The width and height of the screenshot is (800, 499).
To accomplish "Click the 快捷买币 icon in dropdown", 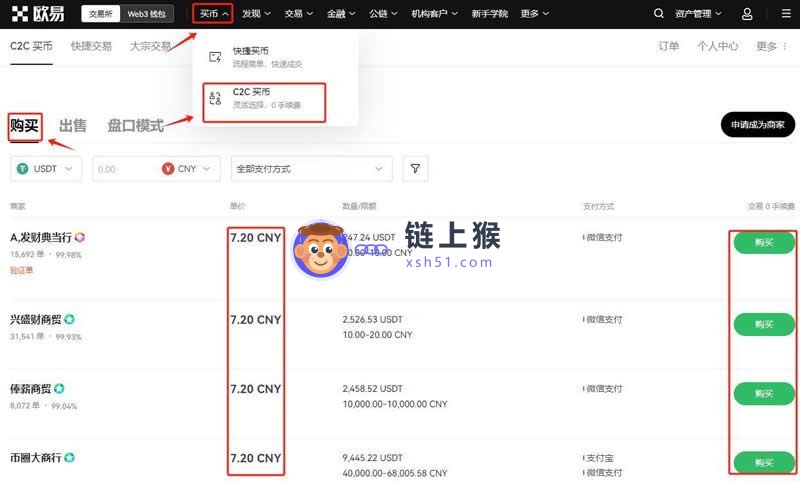I will tap(215, 57).
